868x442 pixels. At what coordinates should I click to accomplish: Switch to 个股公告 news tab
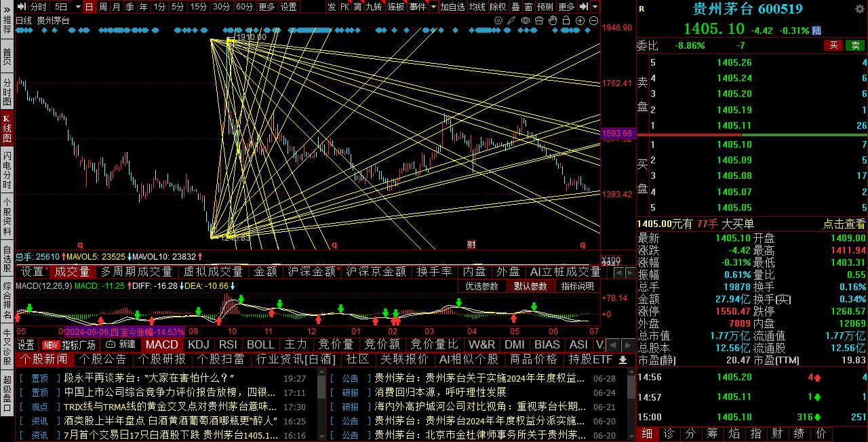[103, 359]
